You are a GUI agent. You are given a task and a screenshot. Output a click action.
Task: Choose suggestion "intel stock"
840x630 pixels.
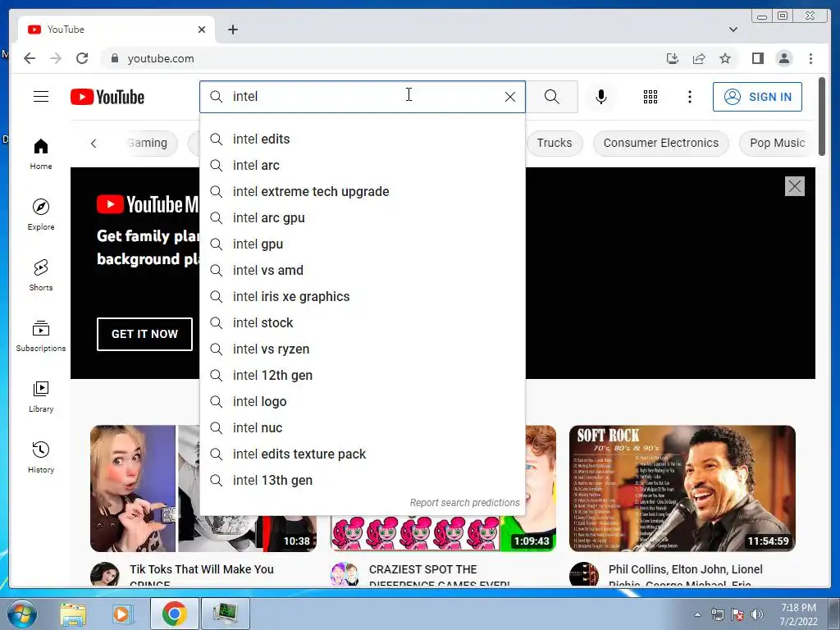tap(362, 323)
